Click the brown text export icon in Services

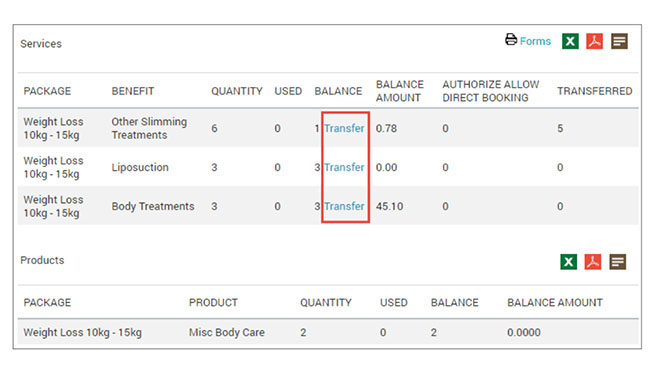pyautogui.click(x=619, y=41)
